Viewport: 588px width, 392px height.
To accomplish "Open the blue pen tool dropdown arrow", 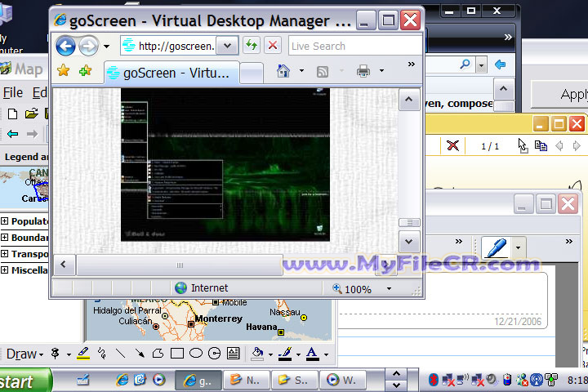I will click(519, 247).
